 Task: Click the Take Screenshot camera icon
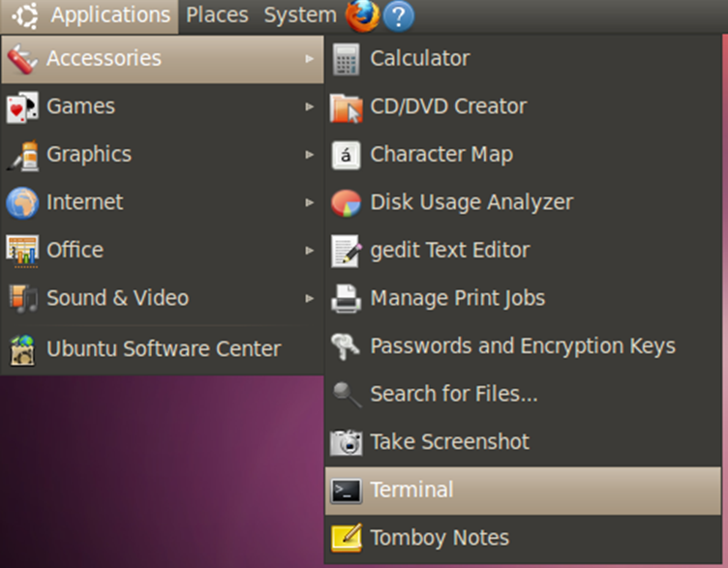346,442
